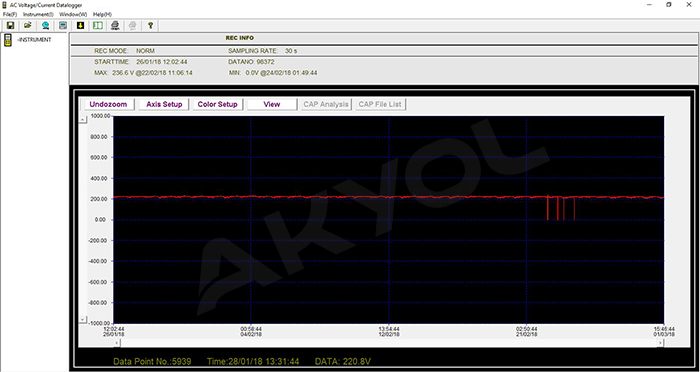The width and height of the screenshot is (700, 372).
Task: Click the DATA: 220.8V status text
Action: (x=343, y=361)
